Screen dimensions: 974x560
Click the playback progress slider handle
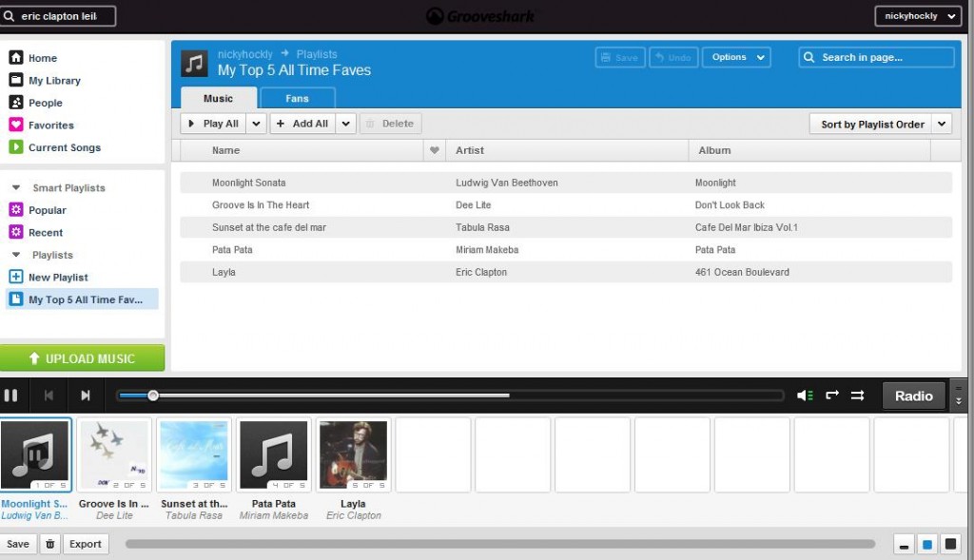(x=153, y=396)
